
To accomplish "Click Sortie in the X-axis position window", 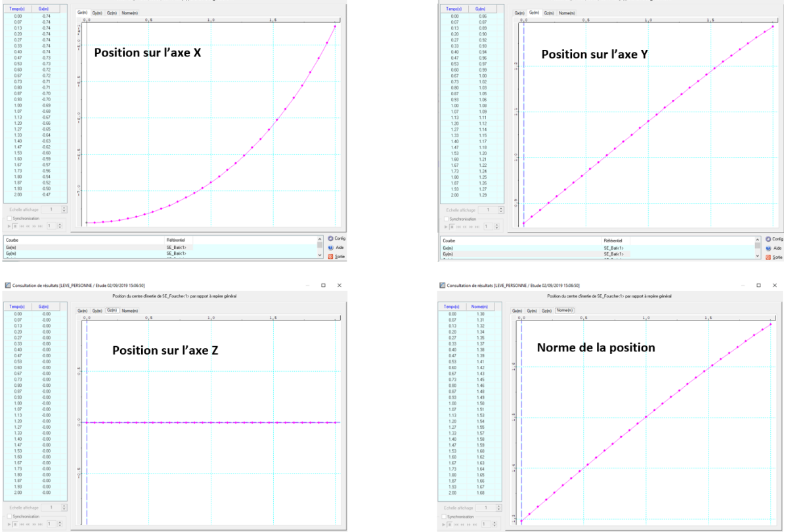I will (336, 257).
